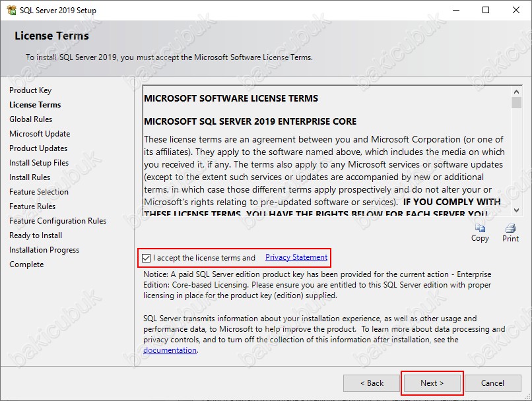Click the license text scroll down arrow
This screenshot has height=401, width=532.
pyautogui.click(x=516, y=210)
